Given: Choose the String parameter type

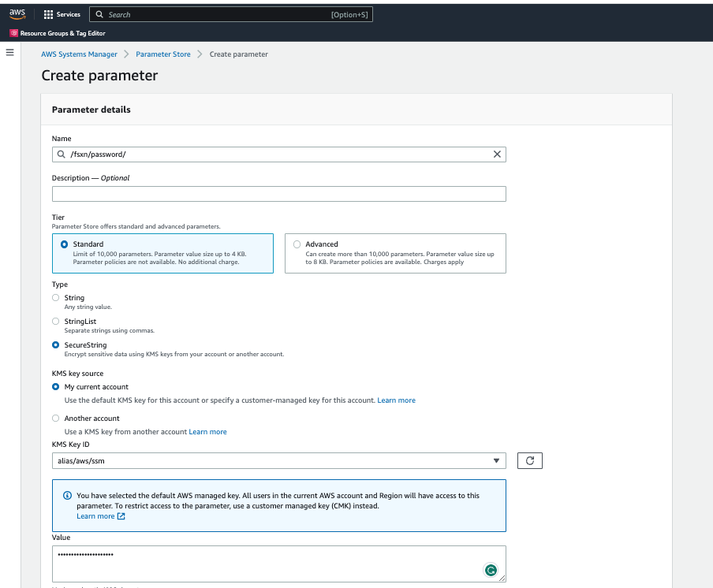Looking at the screenshot, I should pyautogui.click(x=55, y=298).
